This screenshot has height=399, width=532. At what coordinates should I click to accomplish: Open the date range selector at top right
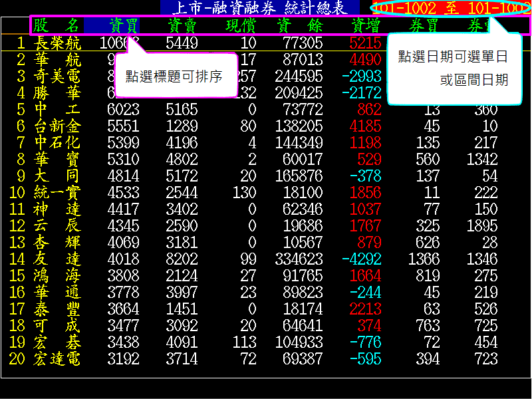[x=452, y=8]
